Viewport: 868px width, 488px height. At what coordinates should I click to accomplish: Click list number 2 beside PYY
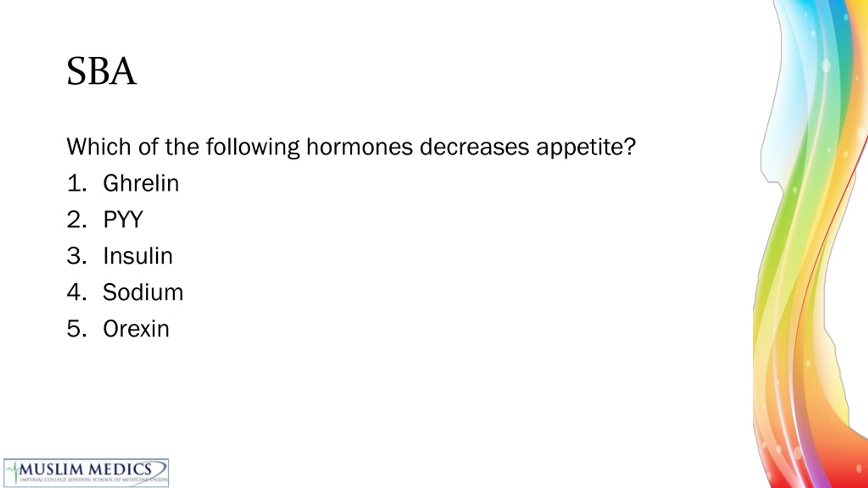click(77, 220)
